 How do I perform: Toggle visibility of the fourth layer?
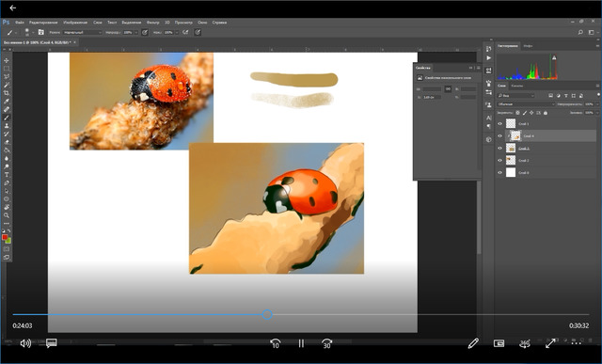point(499,161)
